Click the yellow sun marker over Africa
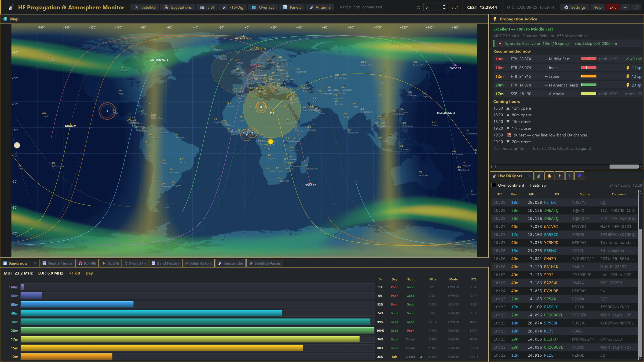Image resolution: width=644 pixels, height=362 pixels. (x=271, y=142)
